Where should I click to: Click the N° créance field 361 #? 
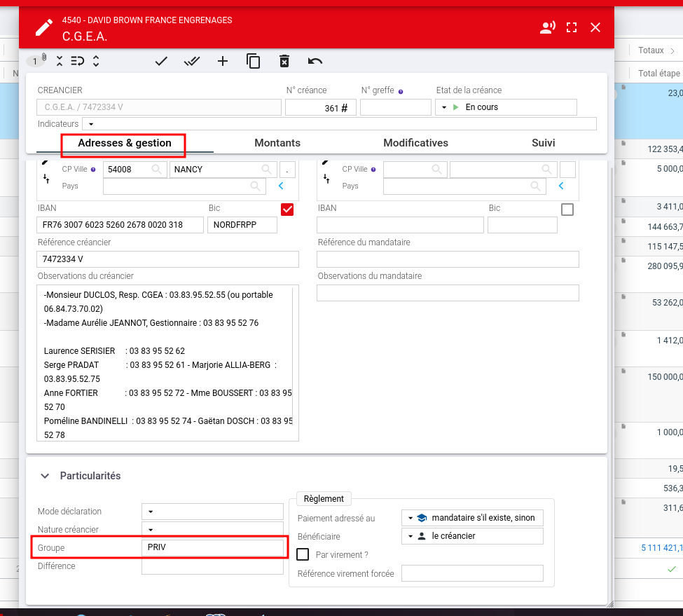[x=321, y=108]
